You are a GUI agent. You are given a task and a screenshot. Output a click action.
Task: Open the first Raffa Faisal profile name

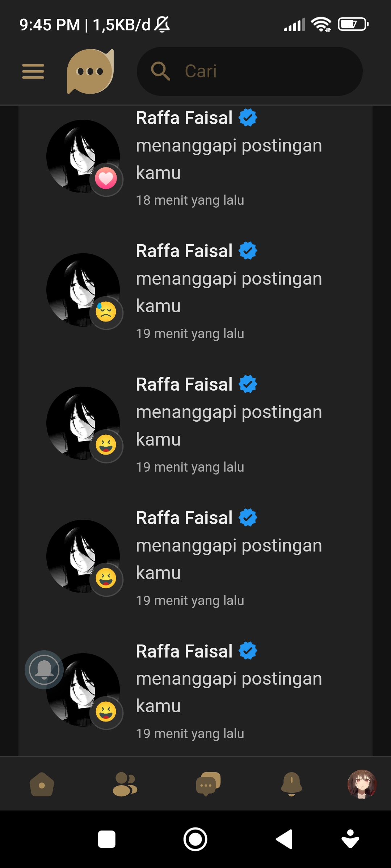(x=184, y=118)
